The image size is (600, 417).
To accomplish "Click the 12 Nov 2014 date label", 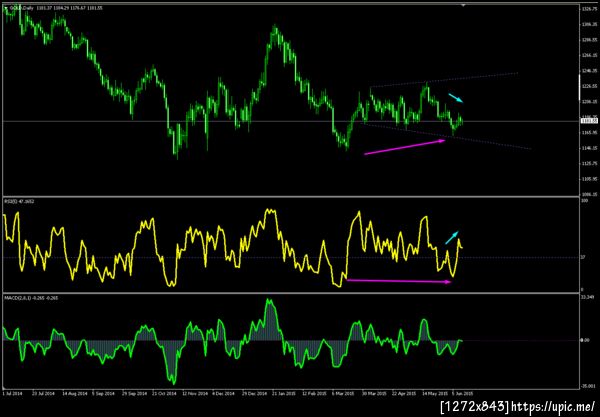I will tap(194, 393).
